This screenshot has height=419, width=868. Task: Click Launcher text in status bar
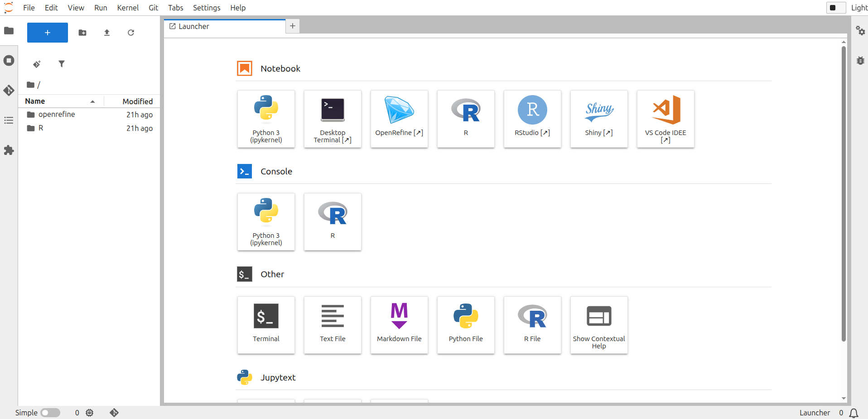(815, 413)
